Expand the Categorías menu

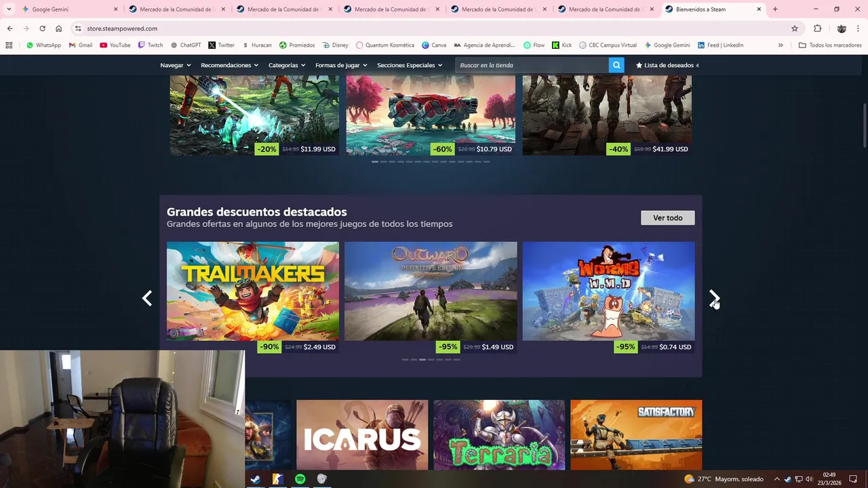287,65
